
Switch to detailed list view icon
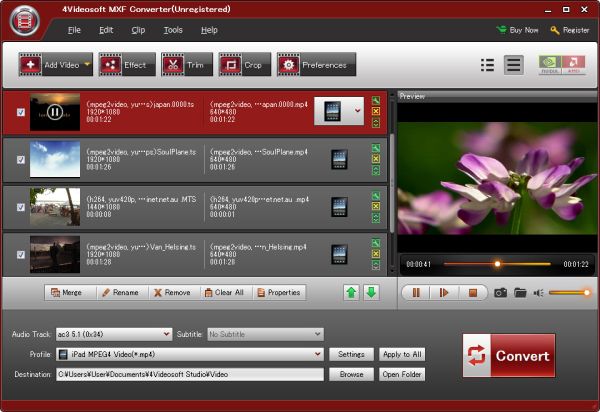pos(514,65)
